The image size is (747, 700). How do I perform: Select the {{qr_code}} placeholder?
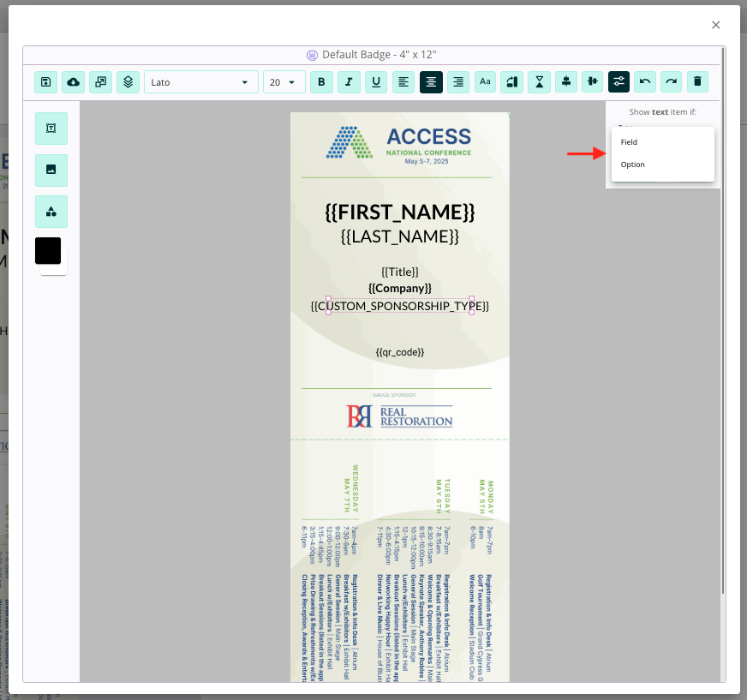400,352
